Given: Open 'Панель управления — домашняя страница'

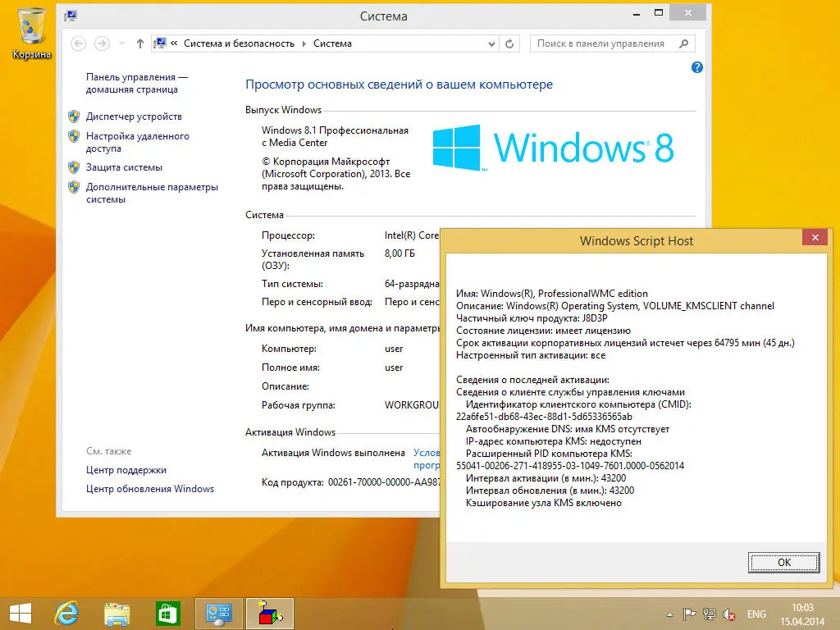Looking at the screenshot, I should pos(137,83).
